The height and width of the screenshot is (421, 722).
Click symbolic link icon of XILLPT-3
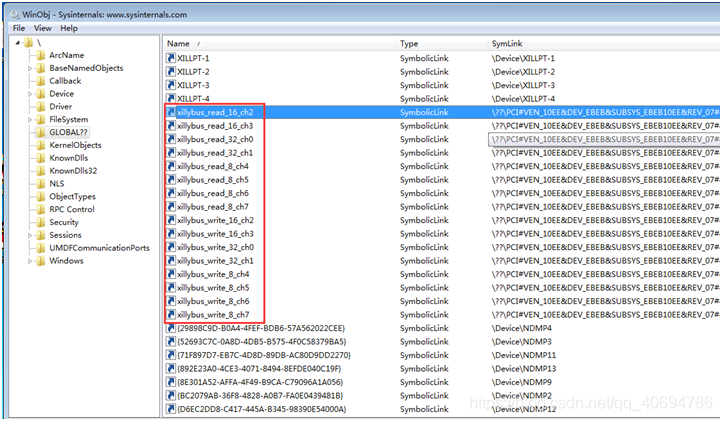pyautogui.click(x=171, y=85)
